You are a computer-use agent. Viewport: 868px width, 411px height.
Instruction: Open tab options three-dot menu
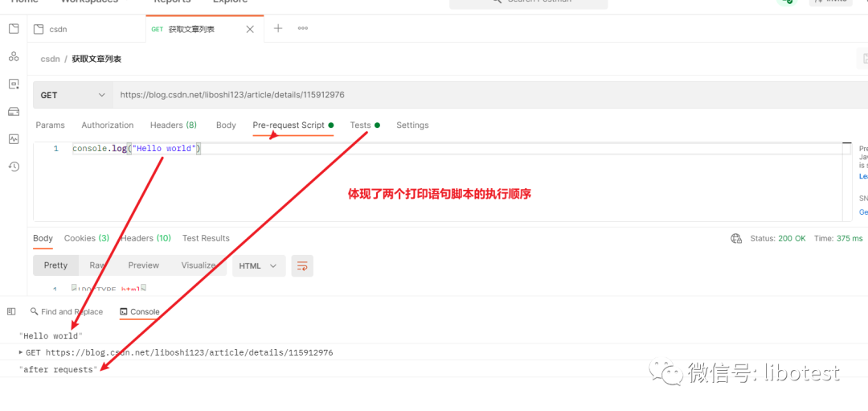(303, 28)
